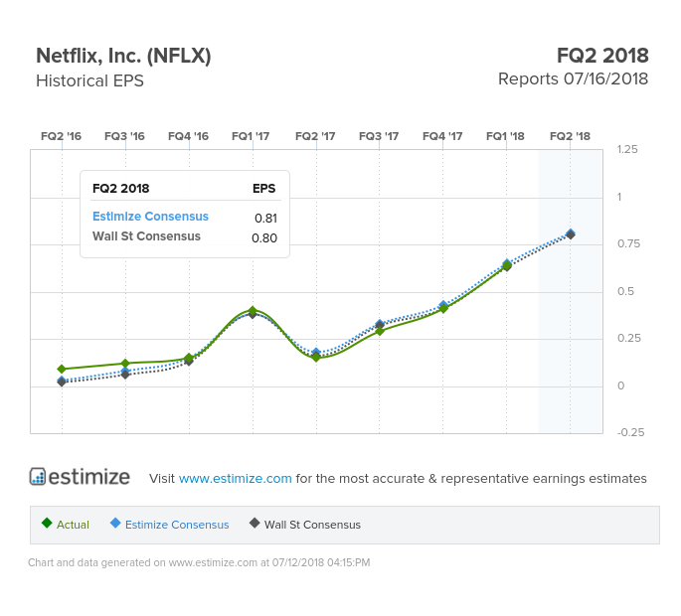Viewport: 681px width, 616px height.
Task: Click the gray Wall St Consensus legend diamond
Action: [255, 523]
